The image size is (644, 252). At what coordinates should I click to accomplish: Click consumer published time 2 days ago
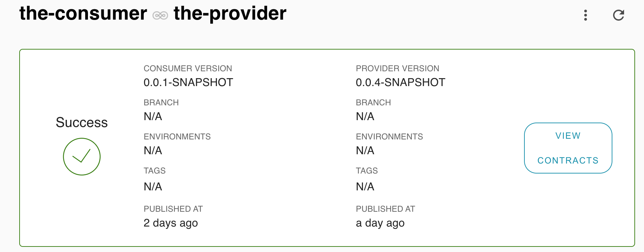point(171,223)
